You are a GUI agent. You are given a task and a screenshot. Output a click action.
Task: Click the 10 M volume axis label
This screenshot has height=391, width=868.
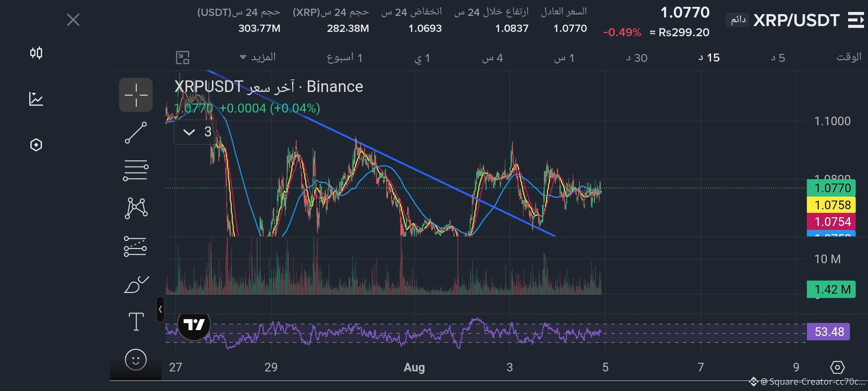(827, 259)
